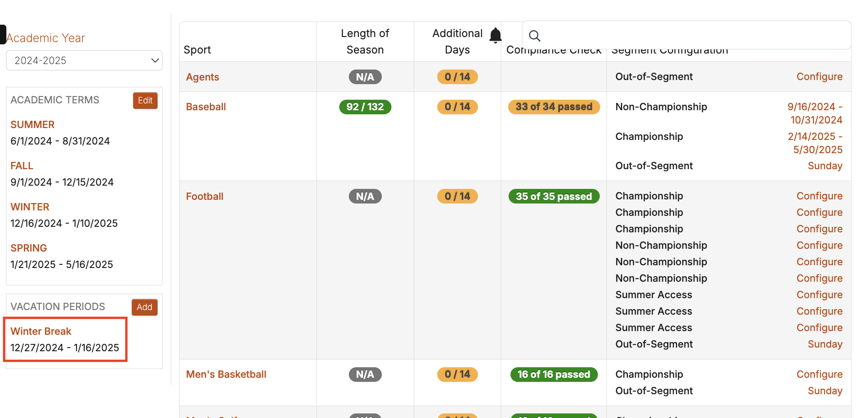
Task: Click Agents 0 / 14 additional days badge
Action: click(x=457, y=77)
